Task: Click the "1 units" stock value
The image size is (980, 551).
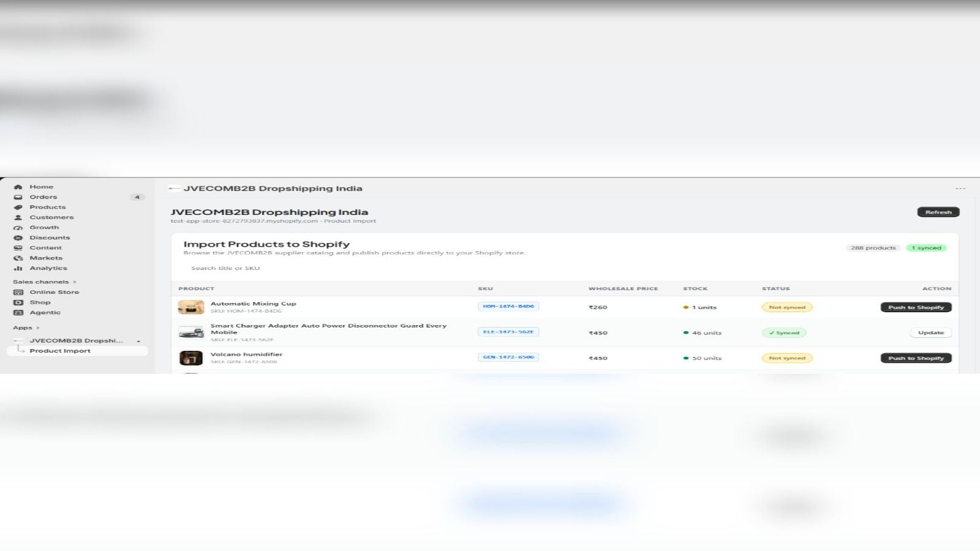Action: [x=704, y=307]
